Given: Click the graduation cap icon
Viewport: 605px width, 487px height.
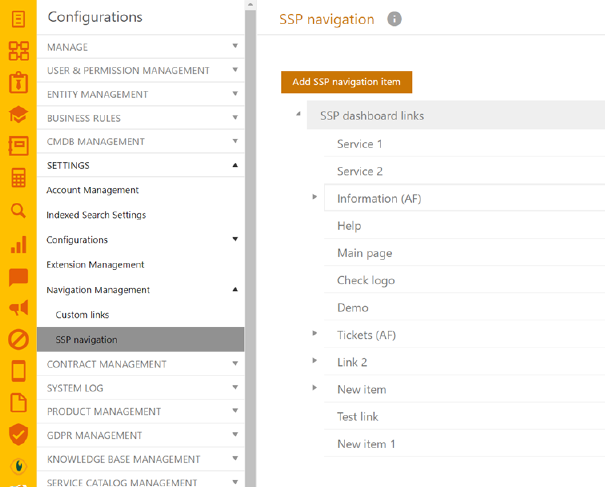Looking at the screenshot, I should (18, 115).
